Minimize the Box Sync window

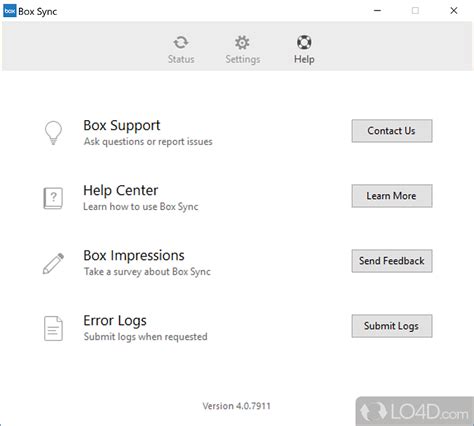point(377,11)
